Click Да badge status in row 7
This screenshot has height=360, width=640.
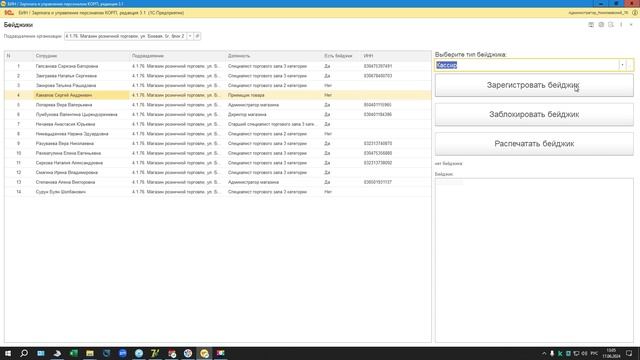[x=327, y=124]
